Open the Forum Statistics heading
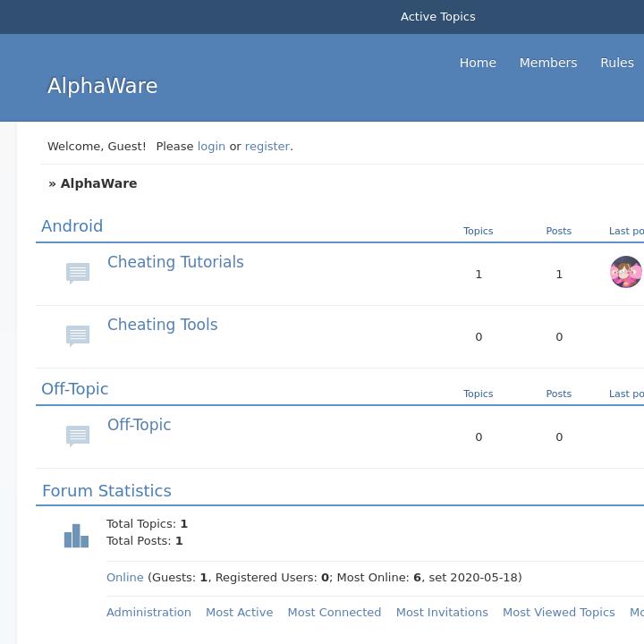Viewport: 644px width, 644px height. pyautogui.click(x=106, y=491)
